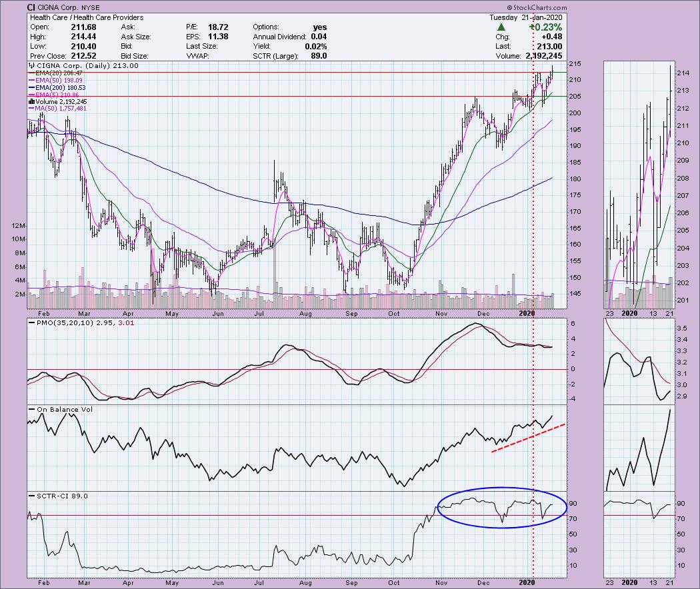Click 'Health Care / Health Care Providers' sector text
Screen dimensions: 700x589
pos(87,17)
